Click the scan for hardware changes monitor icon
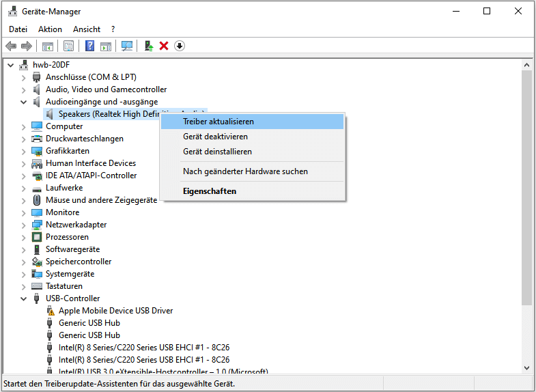This screenshot has width=536, height=392. [127, 46]
